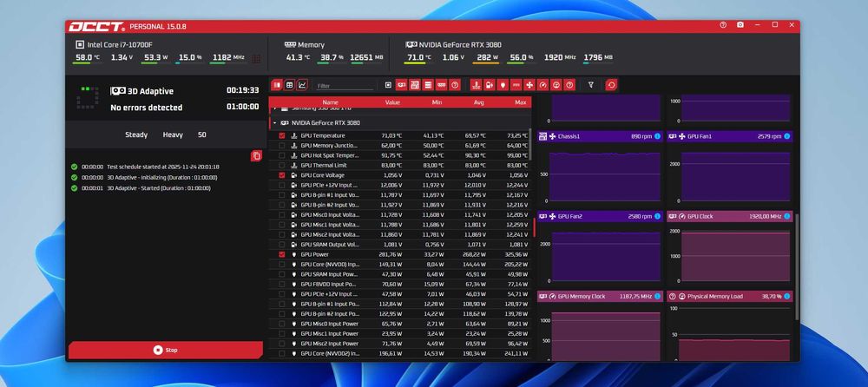Toggle the usage load filter icon
Screen dimensions: 868x387
tap(556, 85)
